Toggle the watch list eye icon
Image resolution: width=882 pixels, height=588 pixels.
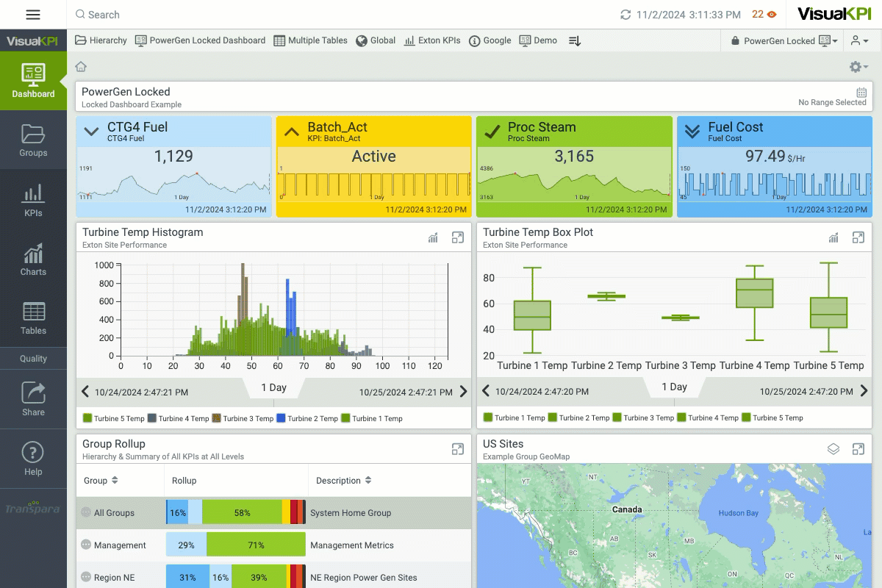tap(772, 15)
